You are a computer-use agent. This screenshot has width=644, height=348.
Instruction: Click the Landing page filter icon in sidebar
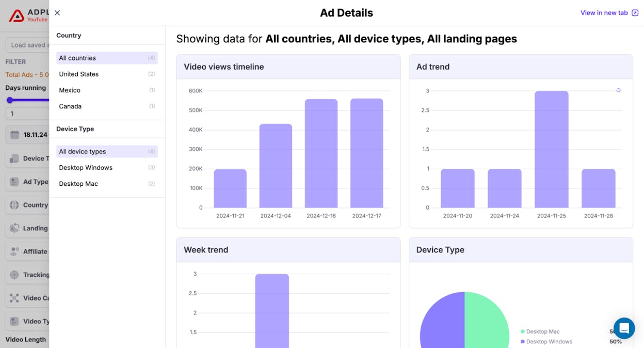(x=14, y=228)
